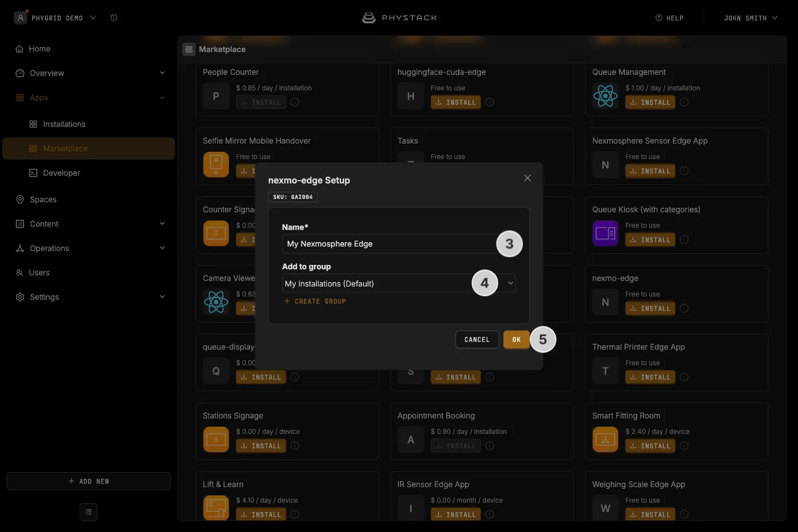Click the Name input field
This screenshot has width=798, height=532.
coord(399,244)
